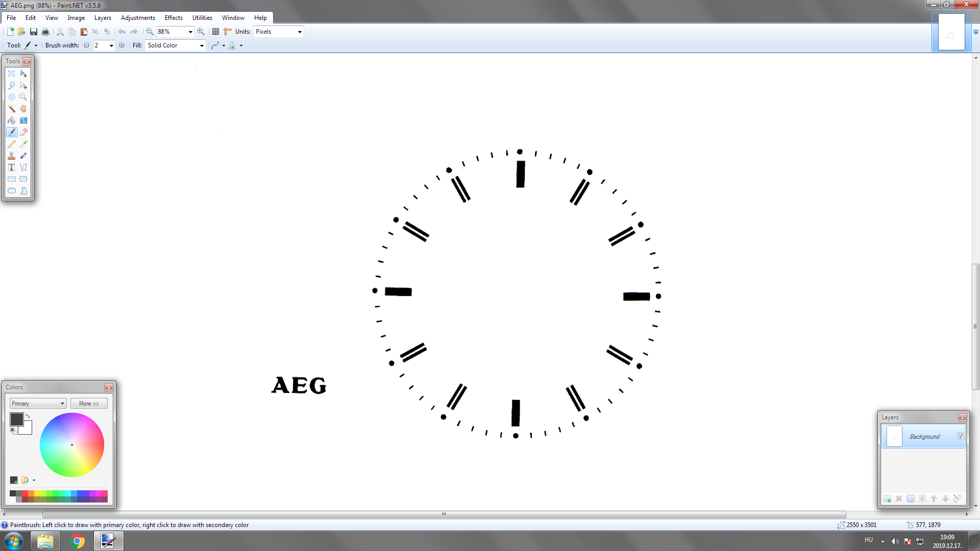Select the Lasso Select tool
Screen dimensions: 980x551
pos(12,85)
